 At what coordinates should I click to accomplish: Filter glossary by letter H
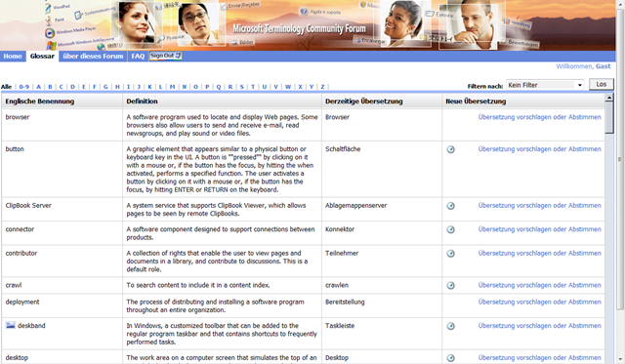(x=117, y=87)
